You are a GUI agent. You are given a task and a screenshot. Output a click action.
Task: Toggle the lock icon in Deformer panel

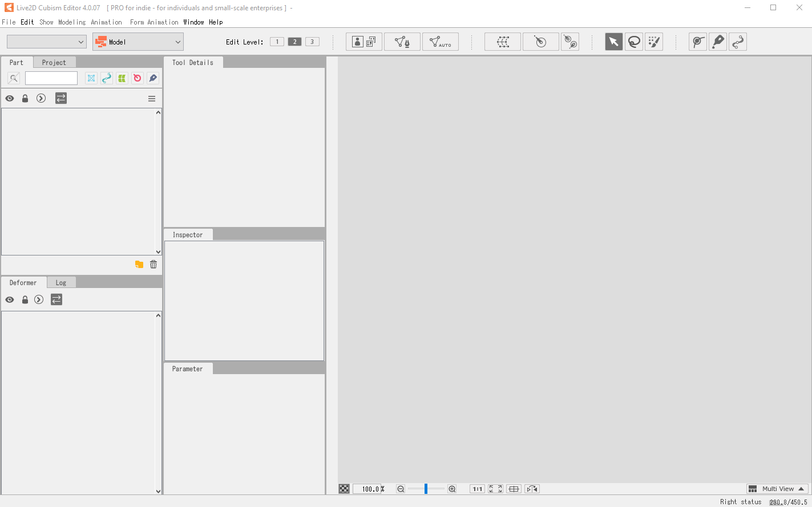[25, 299]
